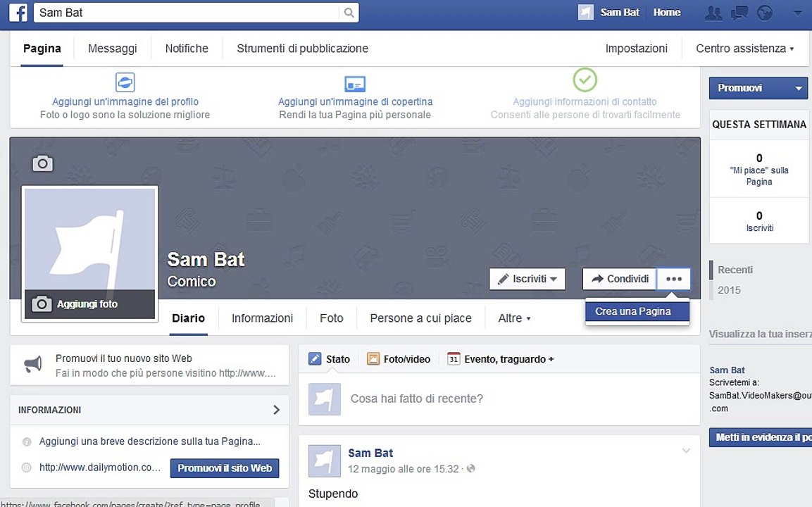
Task: Open the Notifiche tab
Action: coord(187,49)
